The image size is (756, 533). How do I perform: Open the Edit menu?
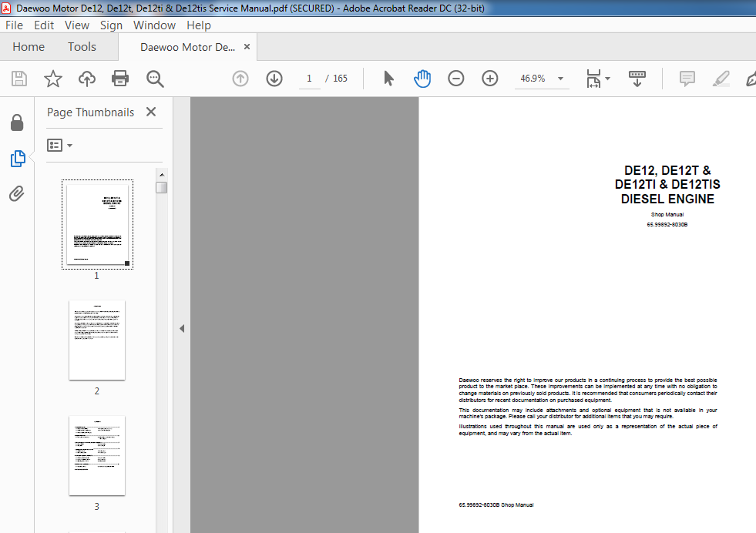tap(44, 25)
